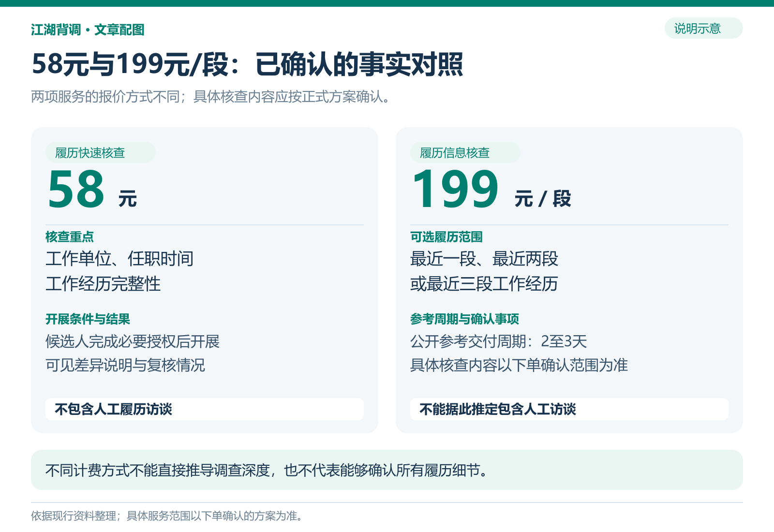The height and width of the screenshot is (532, 774).
Task: Click the 履历快速核查 tag
Action: click(x=100, y=152)
